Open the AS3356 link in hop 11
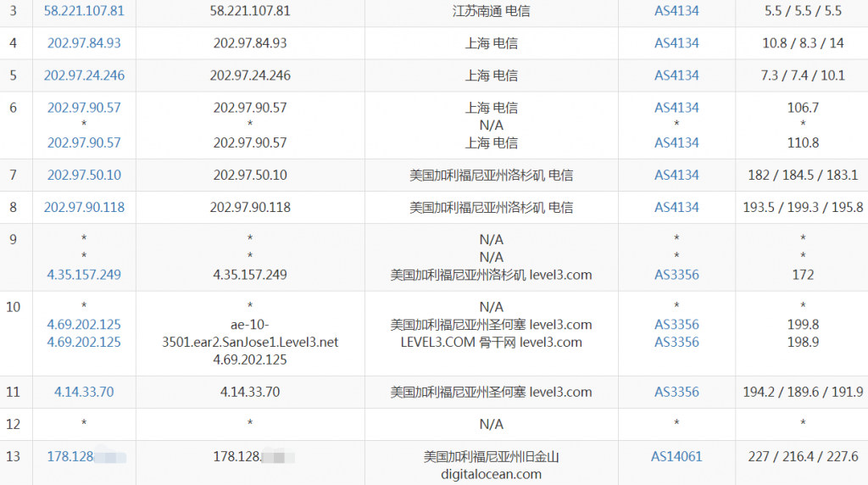The width and height of the screenshot is (868, 485). click(676, 392)
